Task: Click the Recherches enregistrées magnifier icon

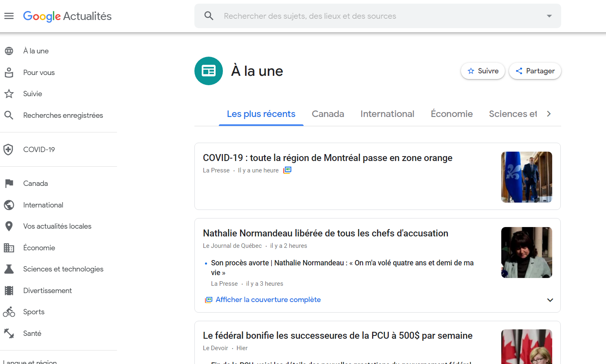Action: [x=9, y=115]
